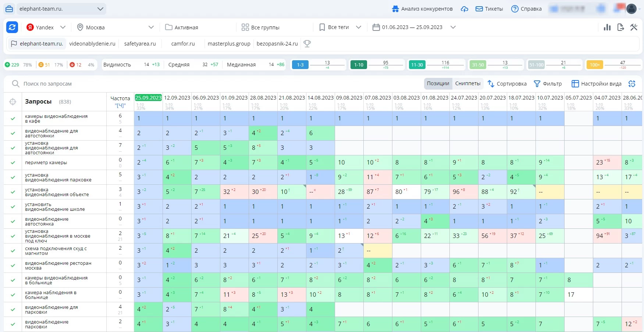This screenshot has height=332, width=644.
Task: Select the blue 1-3 position range badge
Action: pyautogui.click(x=300, y=65)
